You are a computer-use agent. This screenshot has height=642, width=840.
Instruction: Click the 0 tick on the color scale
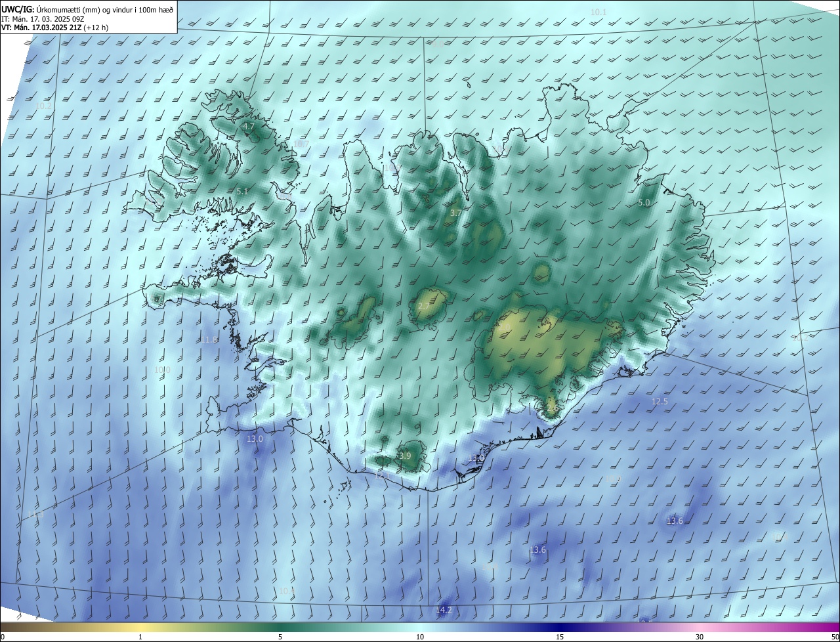tap(3, 637)
